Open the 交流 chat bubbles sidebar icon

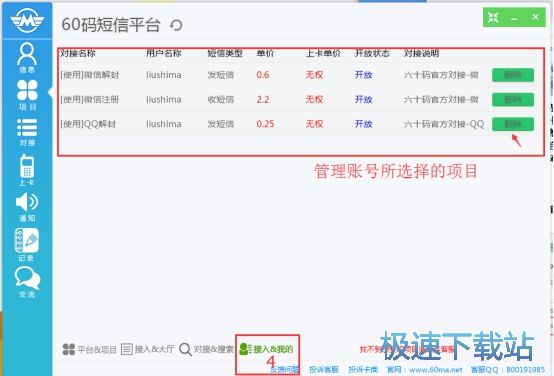(x=27, y=282)
